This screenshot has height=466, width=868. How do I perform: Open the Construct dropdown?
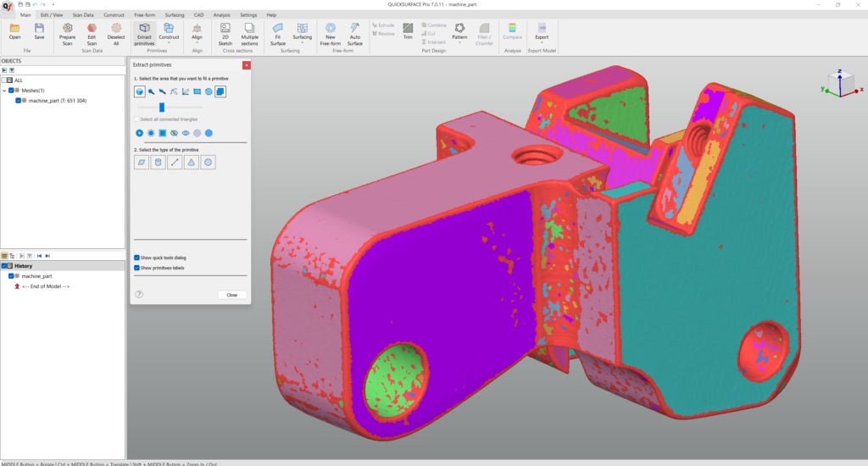point(170,38)
